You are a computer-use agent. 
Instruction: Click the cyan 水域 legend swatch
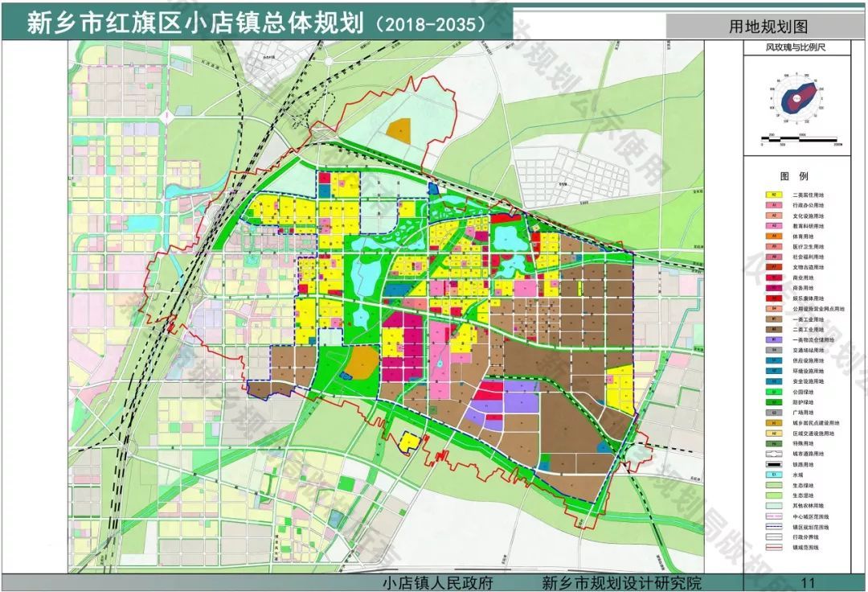coord(774,475)
